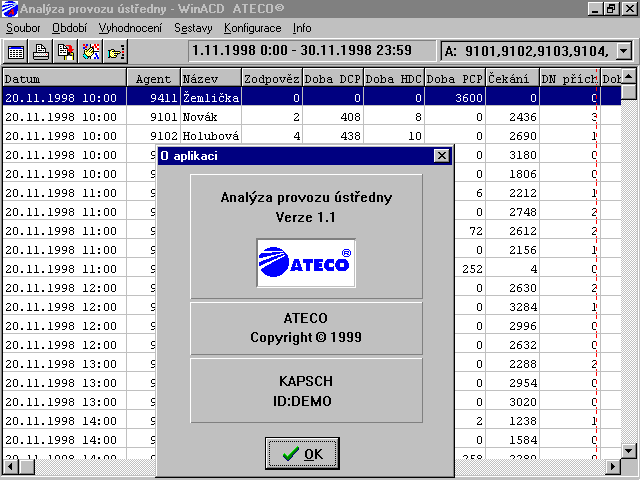This screenshot has width=640, height=480.
Task: Click the Doba HDC column header
Action: [x=394, y=78]
